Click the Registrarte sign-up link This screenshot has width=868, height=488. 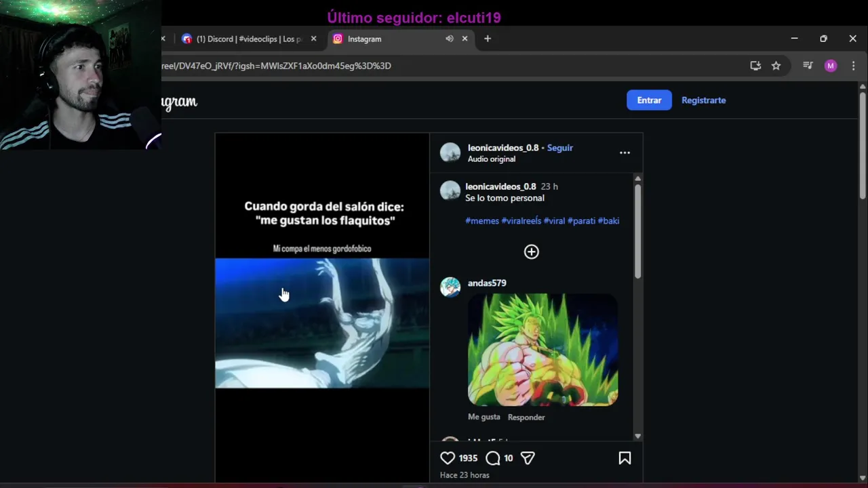tap(703, 100)
